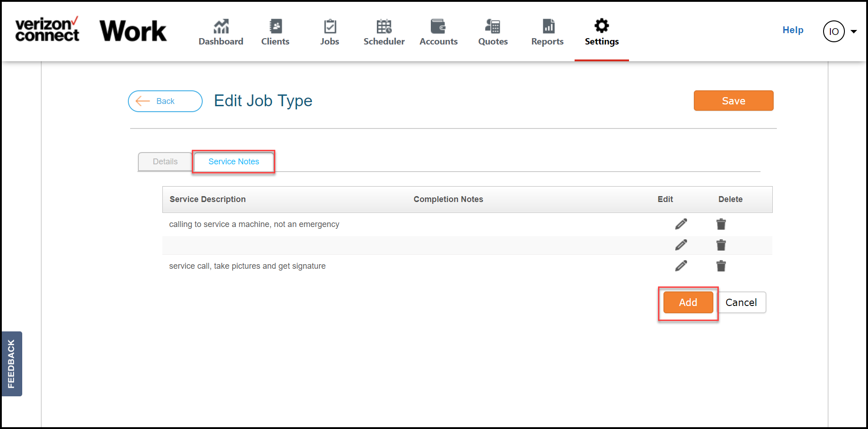Go to Reports menu label
The height and width of the screenshot is (429, 868).
[x=547, y=41]
